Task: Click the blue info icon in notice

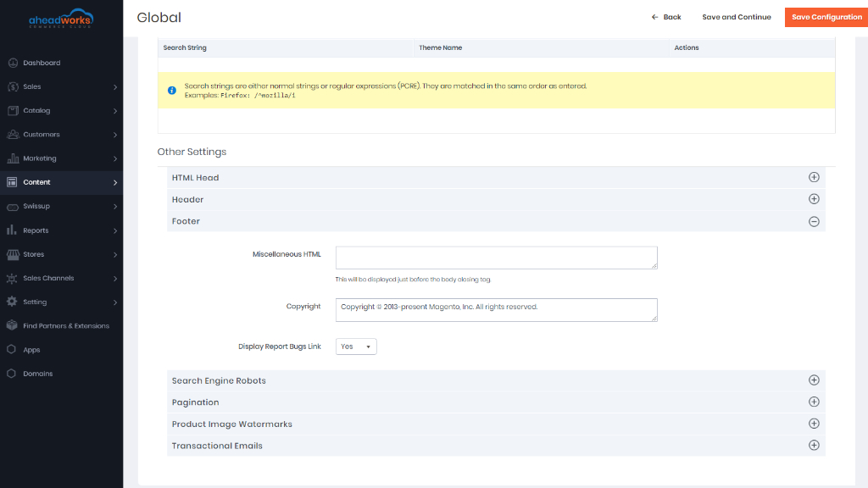Action: 172,90
